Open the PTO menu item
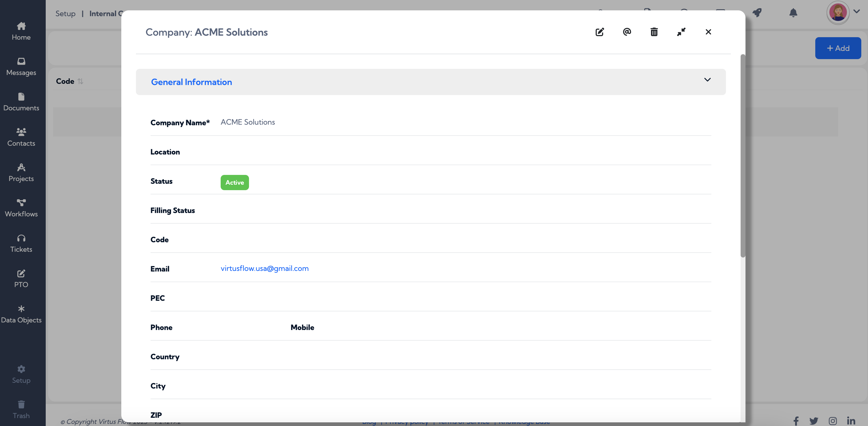Image resolution: width=868 pixels, height=426 pixels. coord(21,279)
